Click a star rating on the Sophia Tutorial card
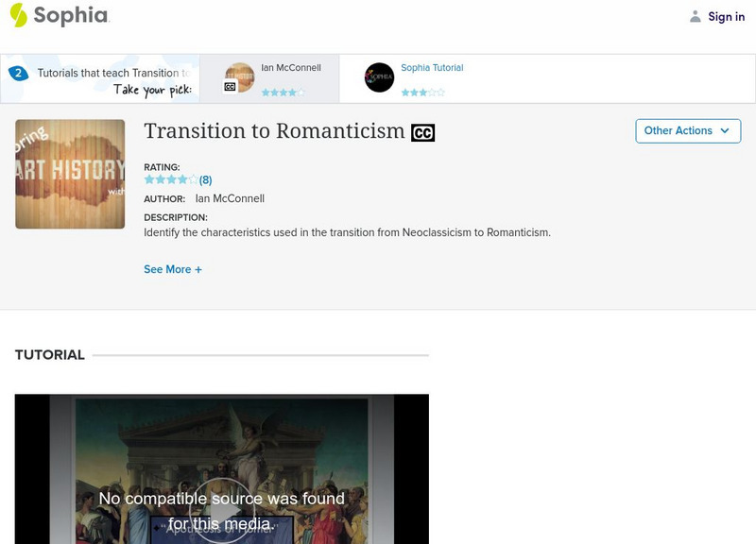Screen dimensions: 756x544 (x=422, y=91)
